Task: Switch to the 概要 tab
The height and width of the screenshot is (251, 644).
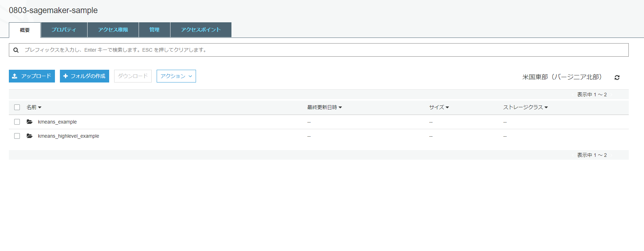Action: coord(25,30)
